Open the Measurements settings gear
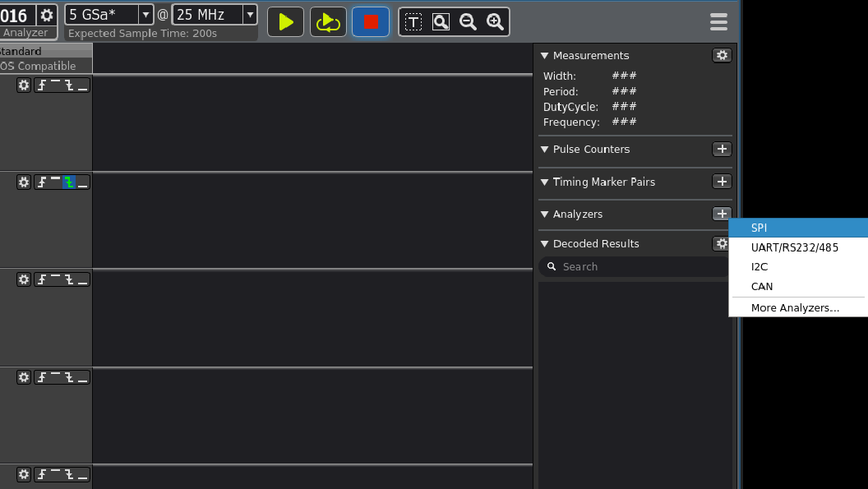868x489 pixels. 722,55
